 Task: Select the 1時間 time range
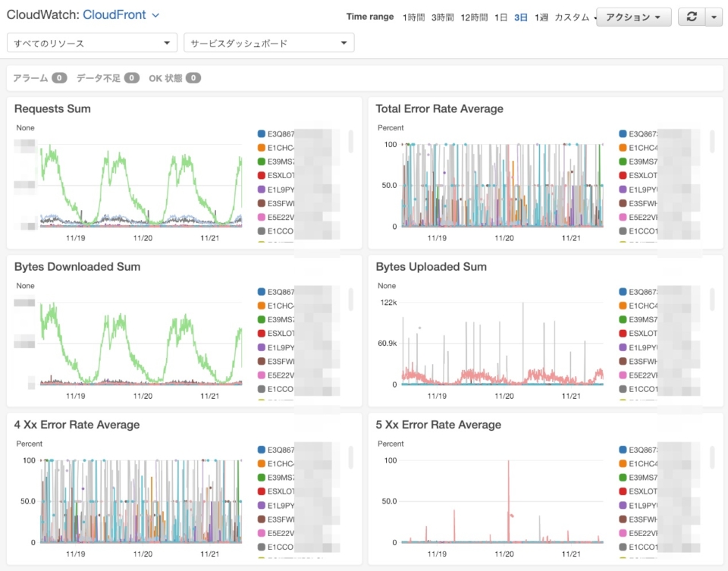tap(413, 16)
